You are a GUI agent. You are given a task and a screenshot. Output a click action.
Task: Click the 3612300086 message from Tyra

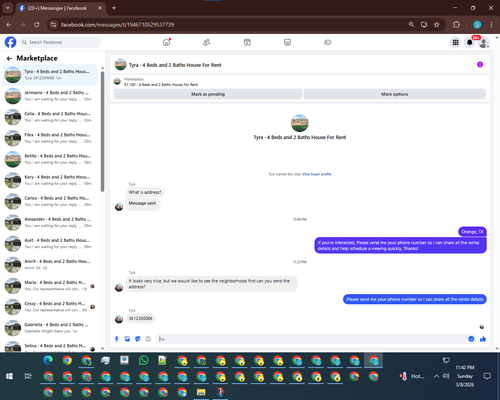point(140,318)
